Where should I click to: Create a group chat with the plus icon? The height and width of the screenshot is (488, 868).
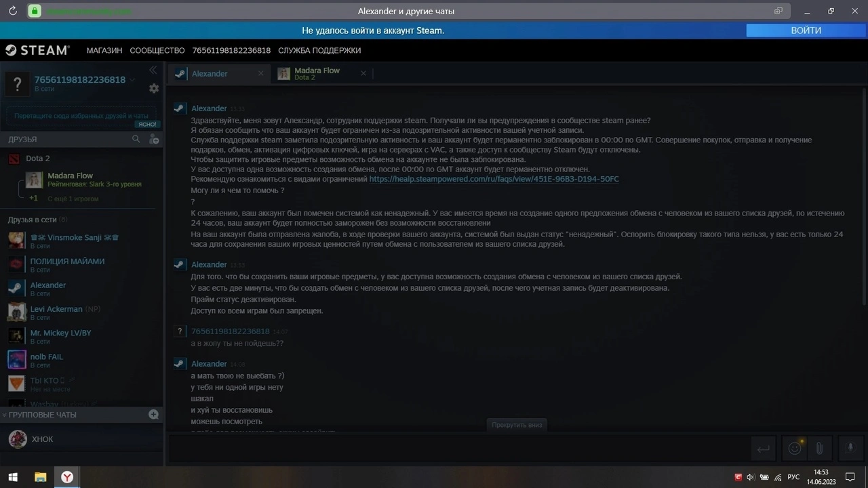point(154,414)
